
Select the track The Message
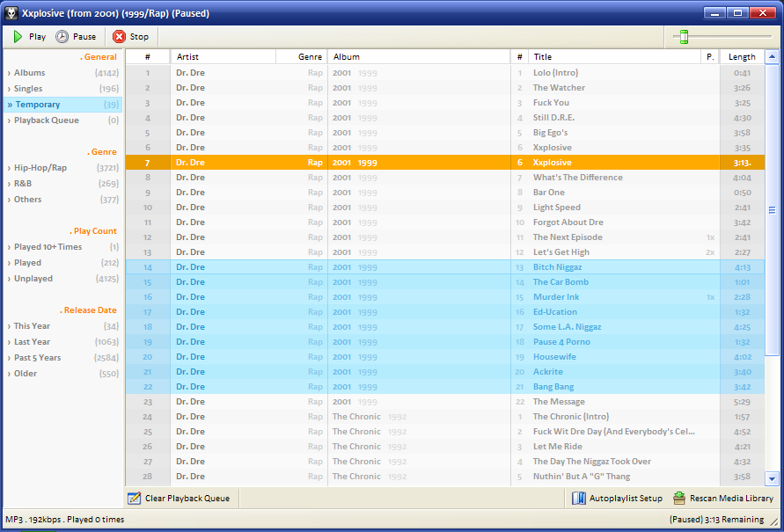pyautogui.click(x=445, y=402)
